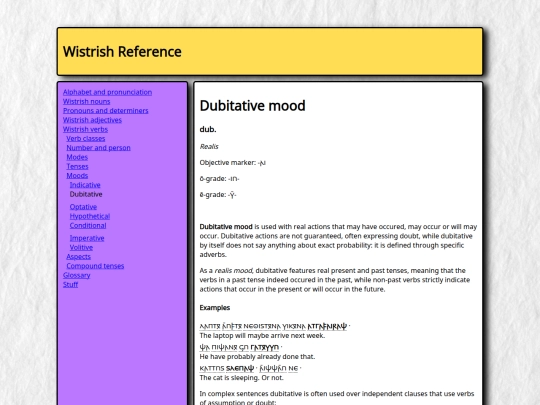The image size is (540, 405).
Task: Open the Wistrish verbs link
Action: [85, 129]
